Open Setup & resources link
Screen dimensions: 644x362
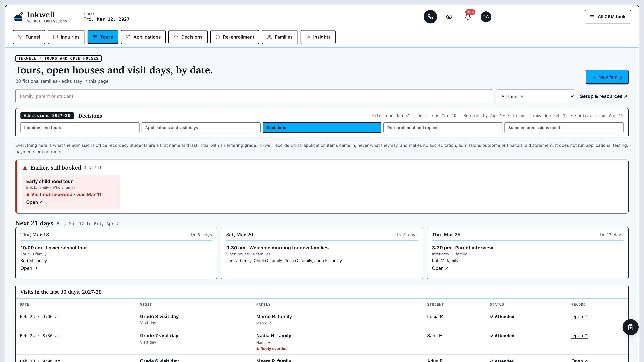coord(603,96)
